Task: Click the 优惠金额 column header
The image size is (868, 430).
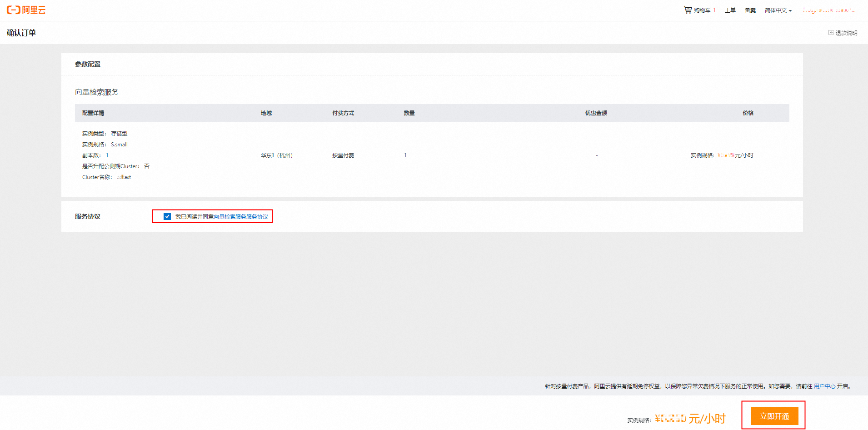Action: [x=596, y=113]
